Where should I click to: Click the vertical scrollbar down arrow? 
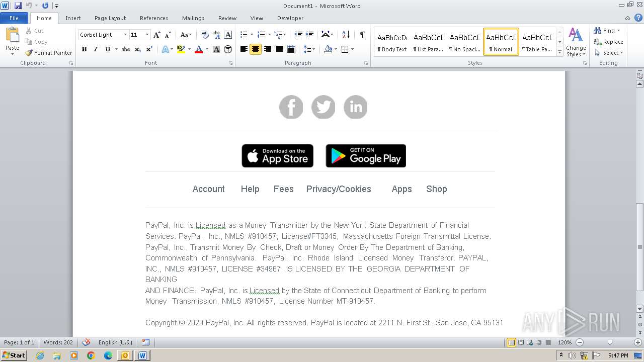639,309
